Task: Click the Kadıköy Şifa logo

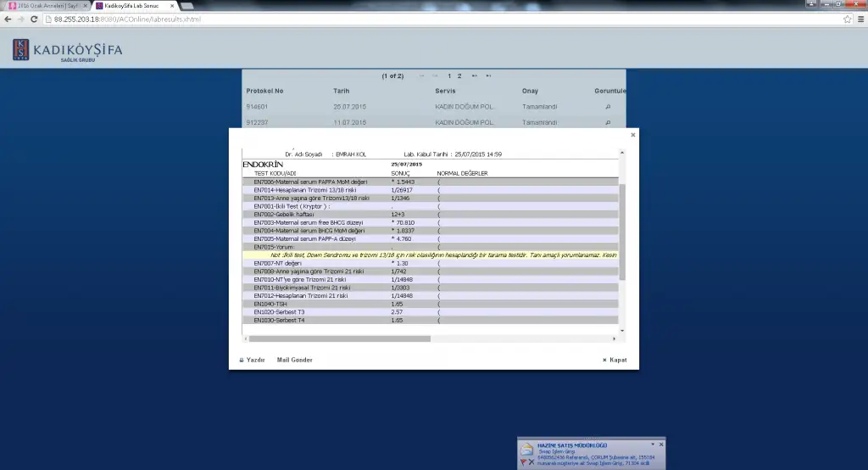Action: coord(67,50)
